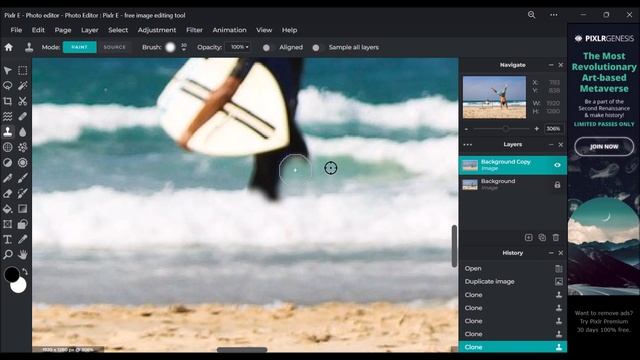
Task: Toggle Sample all layers option
Action: [x=316, y=47]
